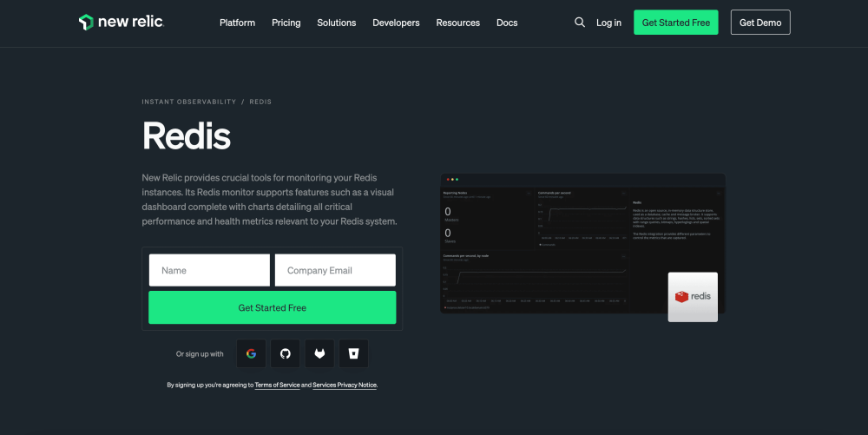Sign up with the GitLab icon
This screenshot has height=435, width=868.
click(x=319, y=353)
